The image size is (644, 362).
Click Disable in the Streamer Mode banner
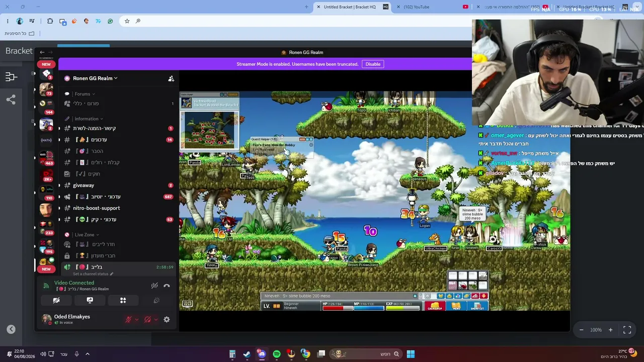click(373, 64)
